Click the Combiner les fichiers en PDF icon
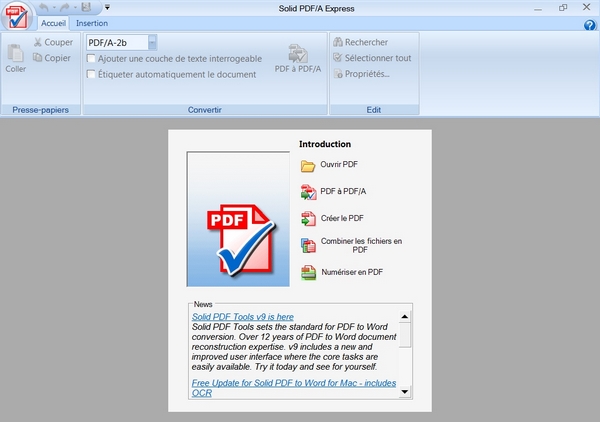600x422 pixels. pyautogui.click(x=308, y=246)
